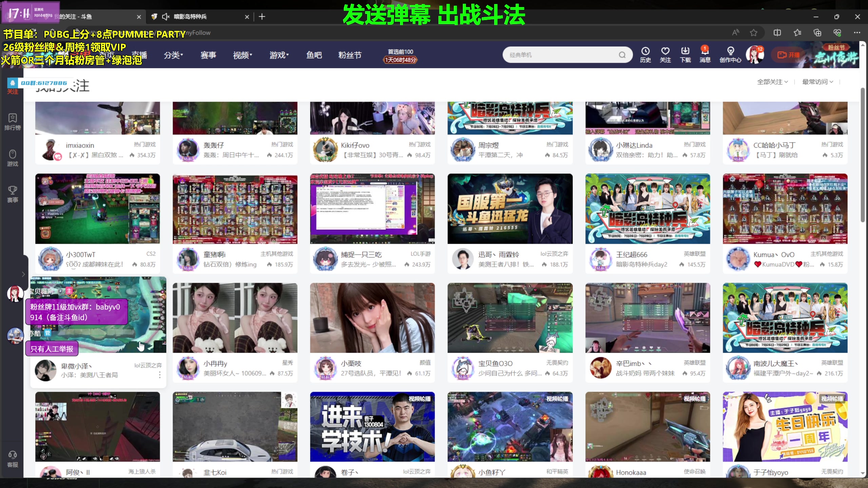The image size is (868, 488).
Task: Click the read aloud icon in address bar
Action: [735, 33]
